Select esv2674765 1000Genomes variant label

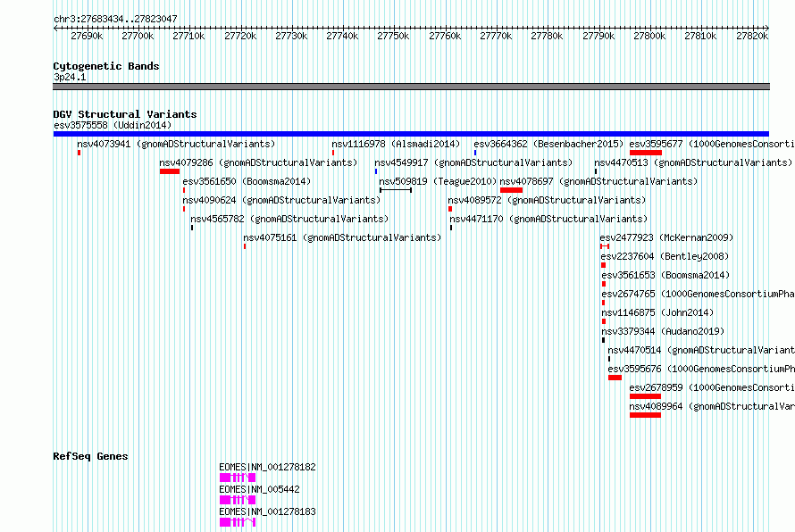pyautogui.click(x=699, y=294)
